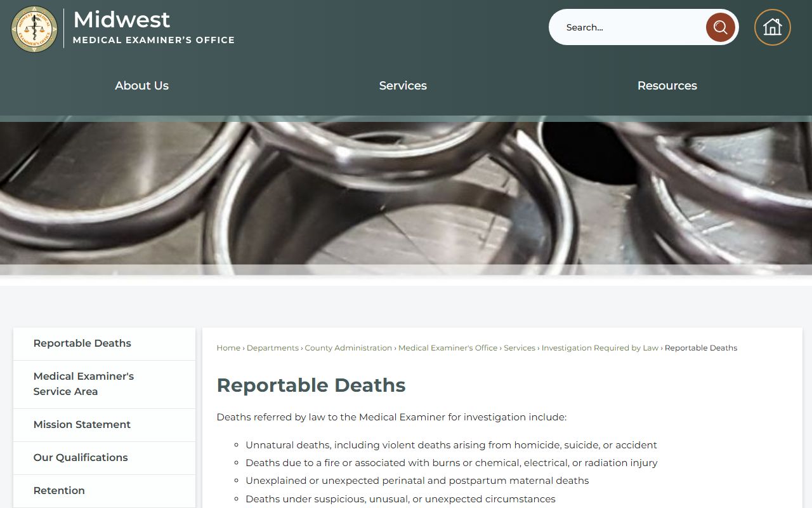Viewport: 812px width, 508px height.
Task: Open the About Us menu
Action: 141,86
